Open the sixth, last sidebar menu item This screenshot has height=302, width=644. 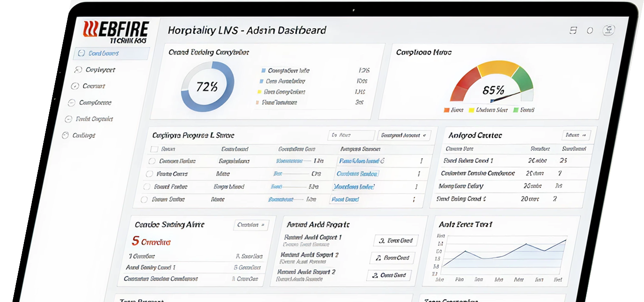coord(78,135)
